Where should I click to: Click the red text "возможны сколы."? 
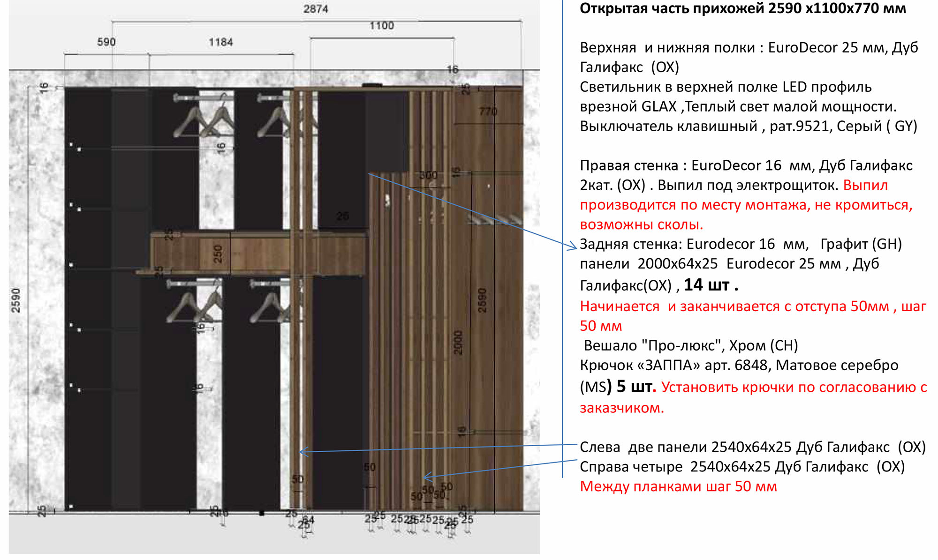click(x=642, y=224)
